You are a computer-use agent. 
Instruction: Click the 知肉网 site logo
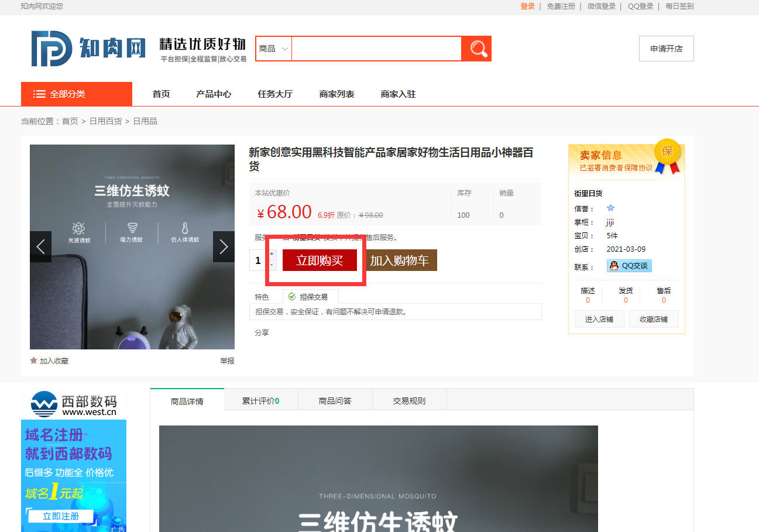88,48
